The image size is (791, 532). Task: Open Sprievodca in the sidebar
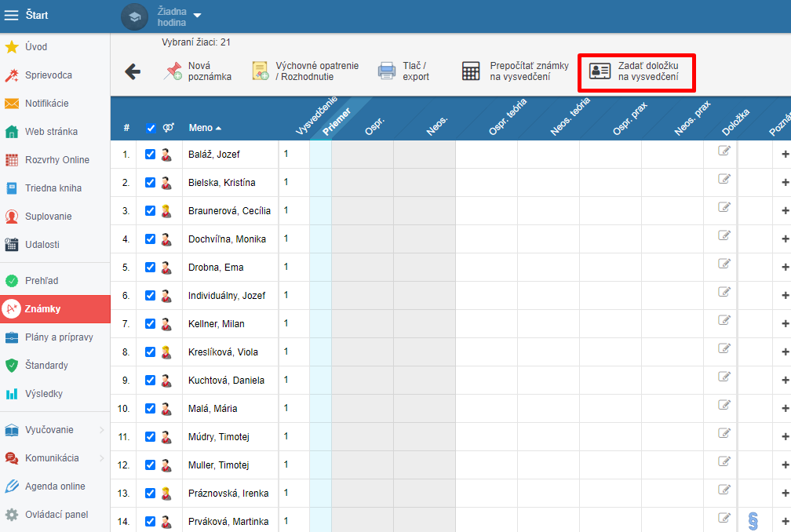[55, 75]
